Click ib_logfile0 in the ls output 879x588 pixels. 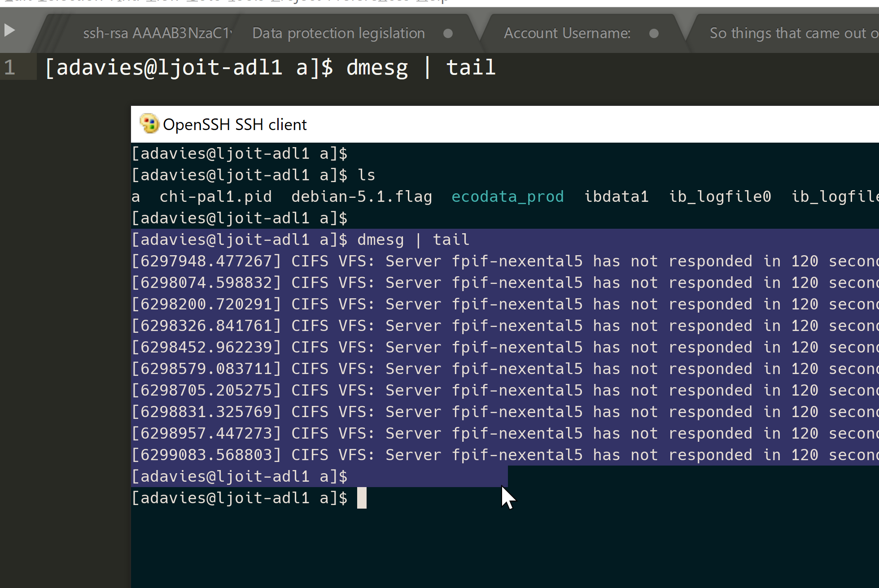[x=720, y=196]
